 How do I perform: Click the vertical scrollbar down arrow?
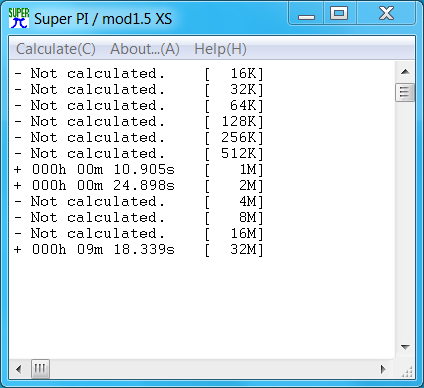point(405,347)
